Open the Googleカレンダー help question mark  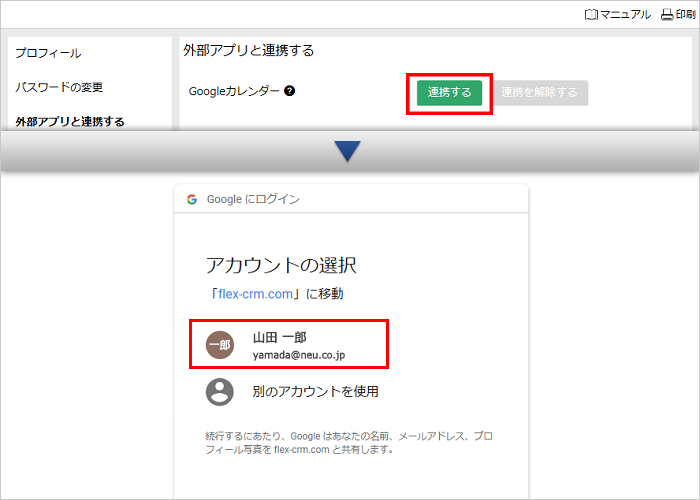click(289, 91)
